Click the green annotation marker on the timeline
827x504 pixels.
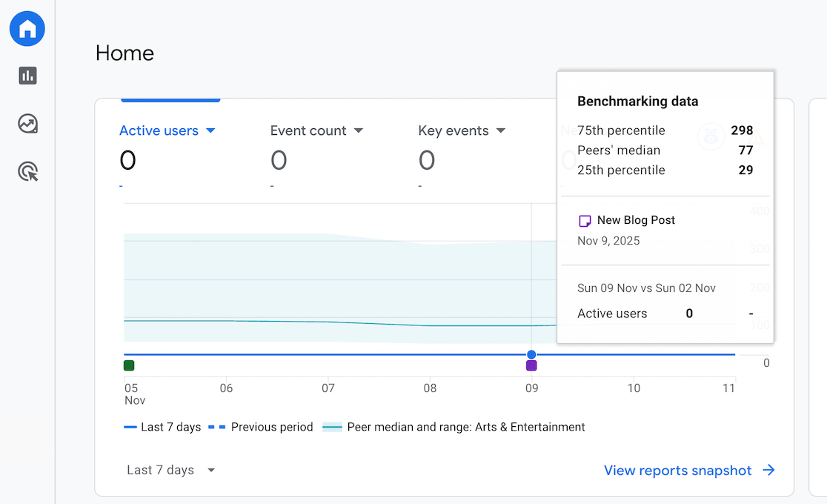[129, 365]
